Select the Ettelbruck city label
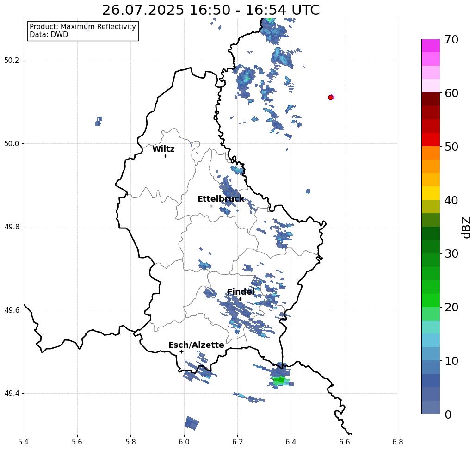 (221, 199)
